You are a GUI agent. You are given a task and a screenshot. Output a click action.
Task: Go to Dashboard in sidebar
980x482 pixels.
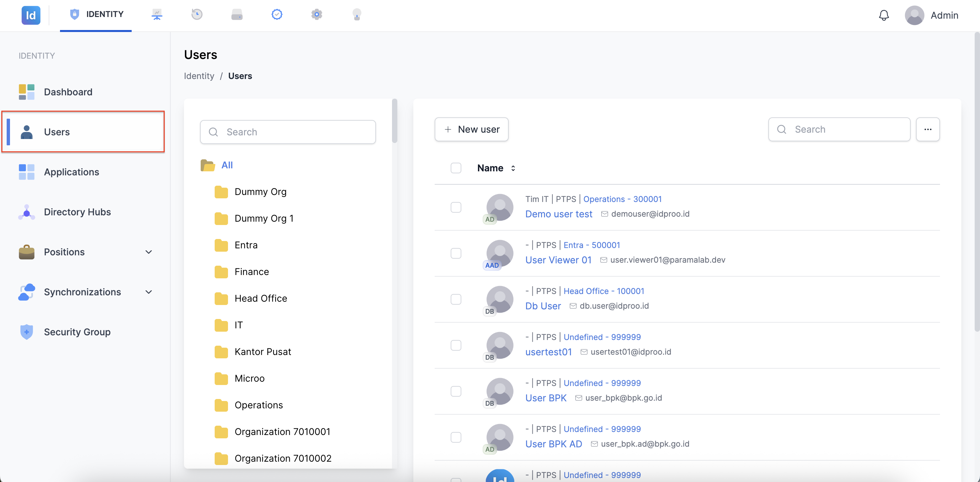(83, 92)
